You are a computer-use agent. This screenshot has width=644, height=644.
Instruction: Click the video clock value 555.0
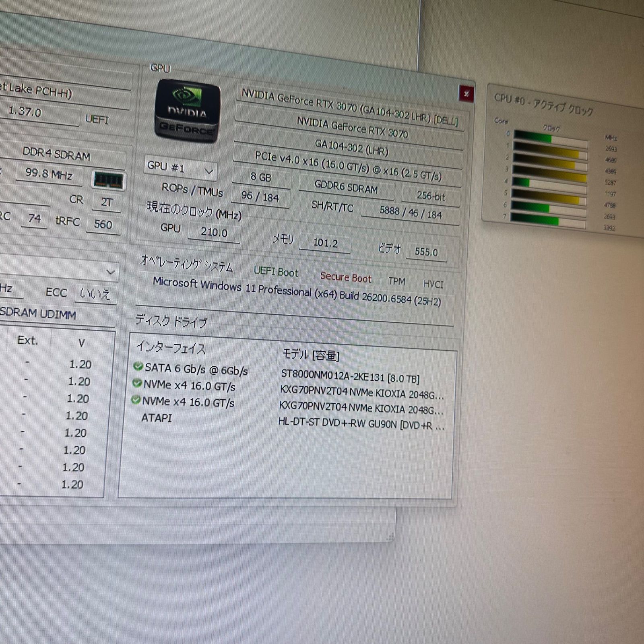click(x=426, y=252)
